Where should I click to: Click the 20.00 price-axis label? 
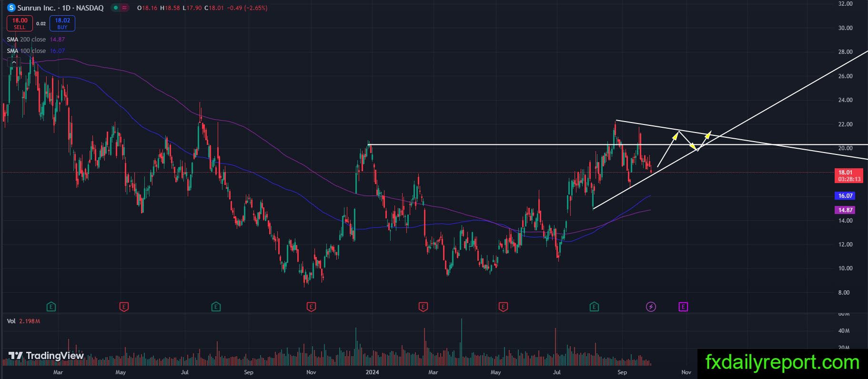[x=845, y=148]
